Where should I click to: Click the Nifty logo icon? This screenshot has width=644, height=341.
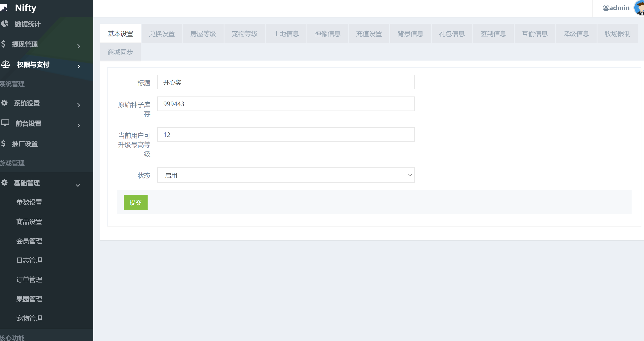coord(4,8)
